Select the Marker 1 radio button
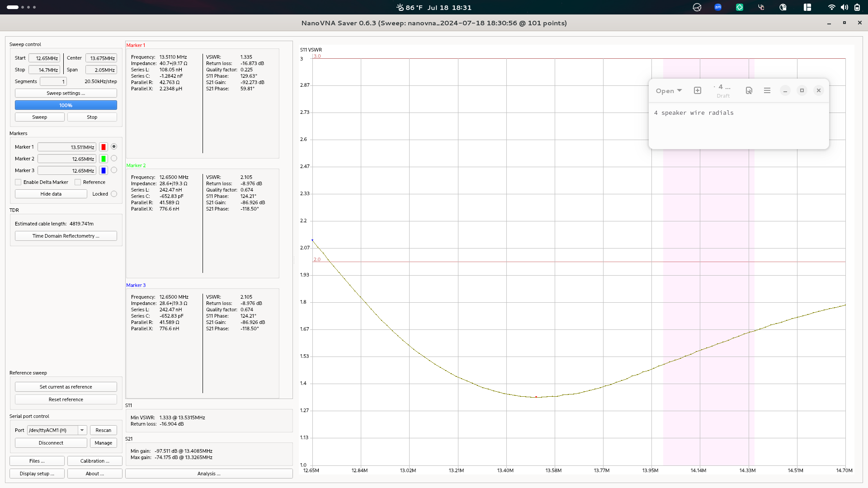 [114, 146]
